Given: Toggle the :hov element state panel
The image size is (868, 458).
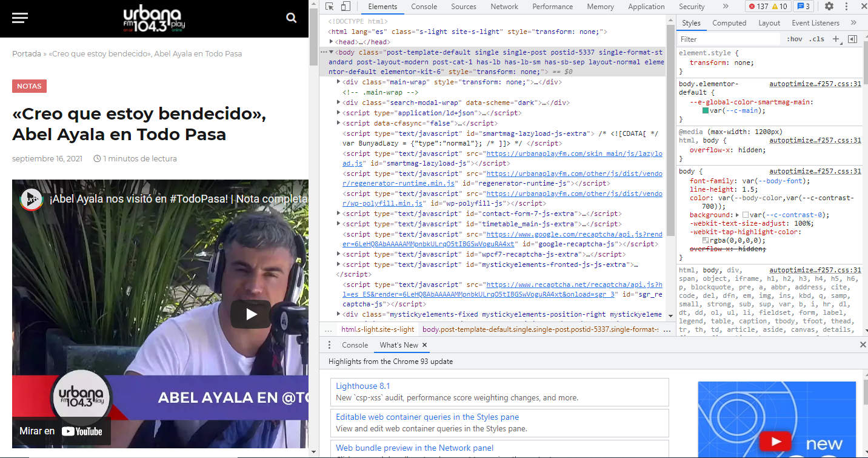Looking at the screenshot, I should (794, 39).
